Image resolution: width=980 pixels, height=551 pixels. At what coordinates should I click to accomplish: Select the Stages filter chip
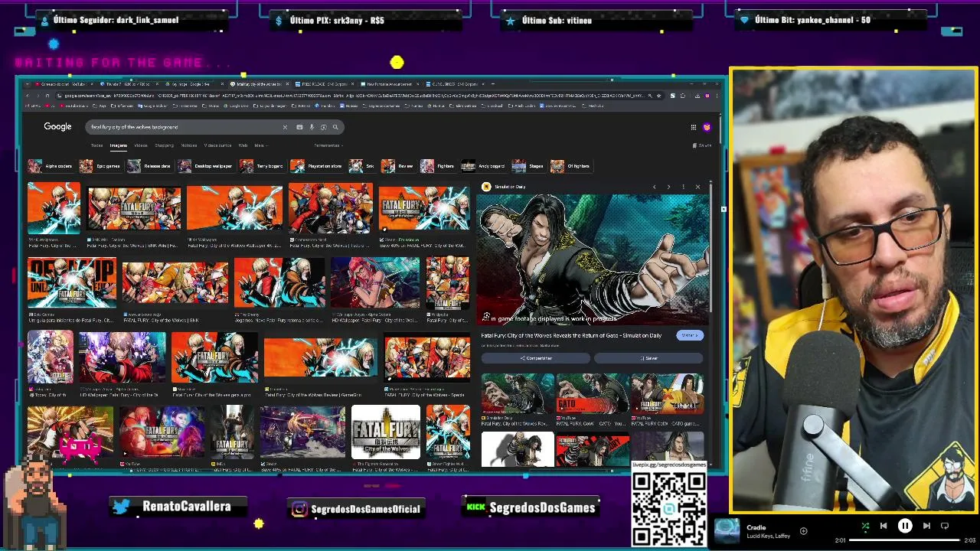528,166
